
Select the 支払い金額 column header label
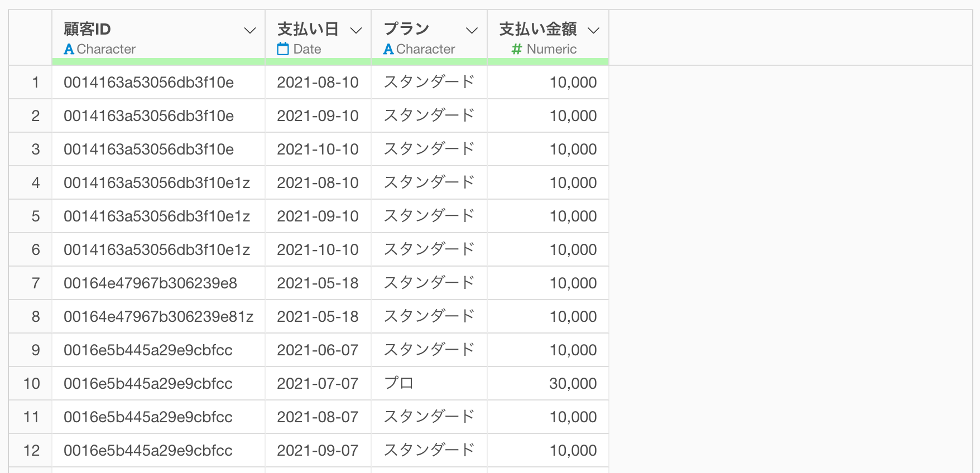pos(538,29)
